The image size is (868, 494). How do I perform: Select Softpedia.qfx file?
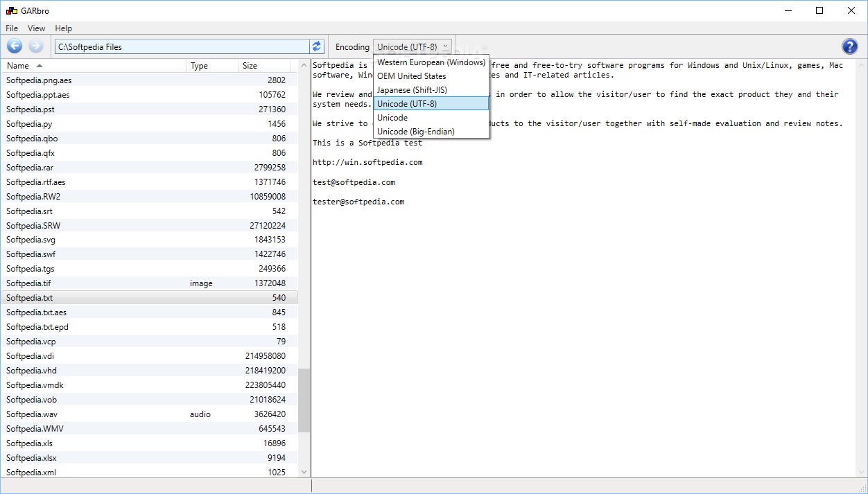[149, 153]
